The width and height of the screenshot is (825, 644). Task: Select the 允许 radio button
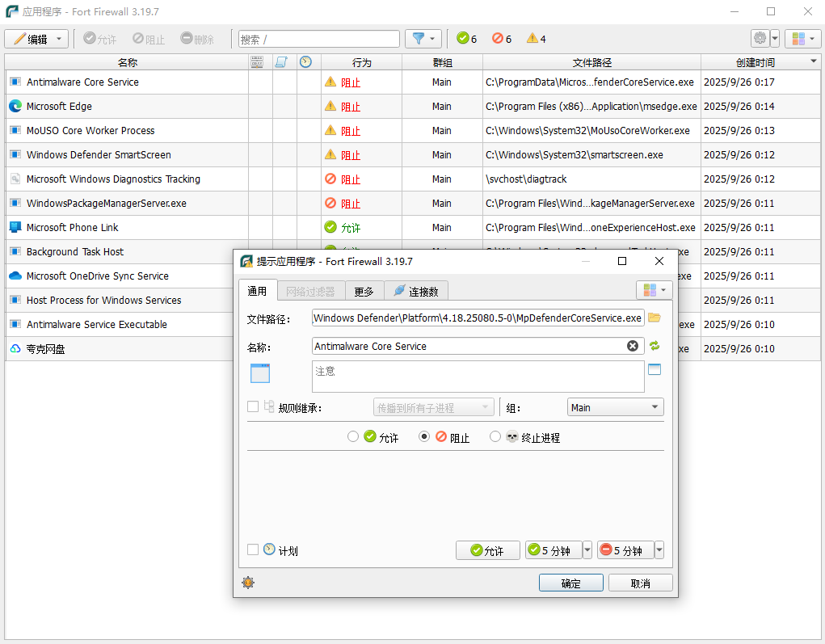(x=353, y=437)
